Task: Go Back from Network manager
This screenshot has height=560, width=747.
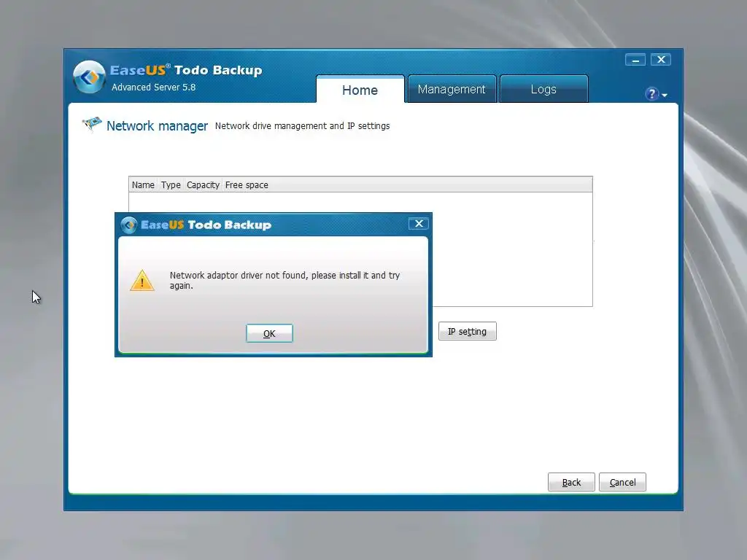Action: [571, 483]
